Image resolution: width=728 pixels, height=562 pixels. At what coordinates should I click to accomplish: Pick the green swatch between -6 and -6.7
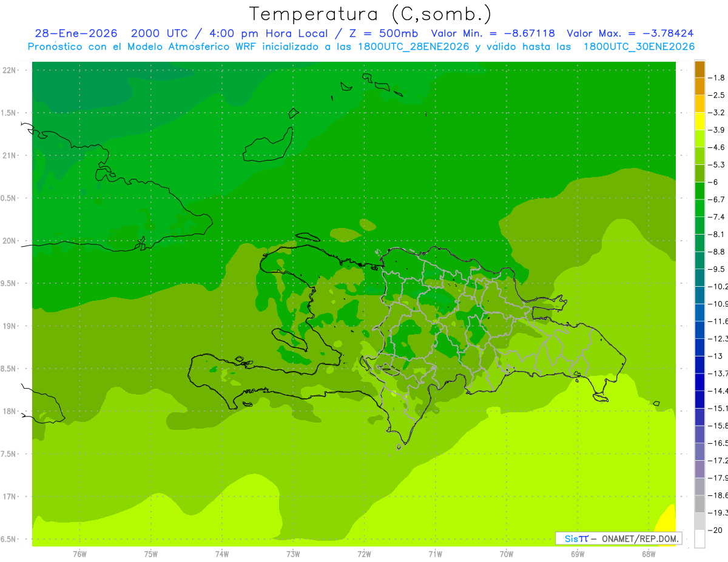[699, 190]
